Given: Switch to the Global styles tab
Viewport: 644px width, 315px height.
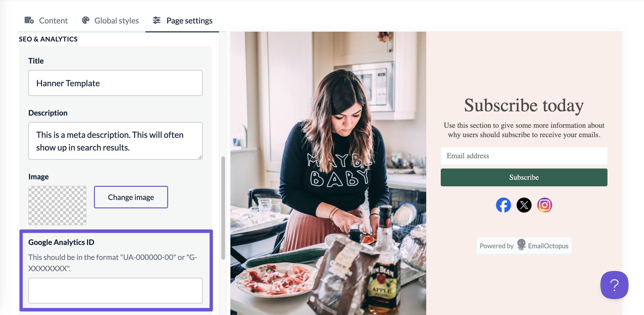Looking at the screenshot, I should 110,21.
